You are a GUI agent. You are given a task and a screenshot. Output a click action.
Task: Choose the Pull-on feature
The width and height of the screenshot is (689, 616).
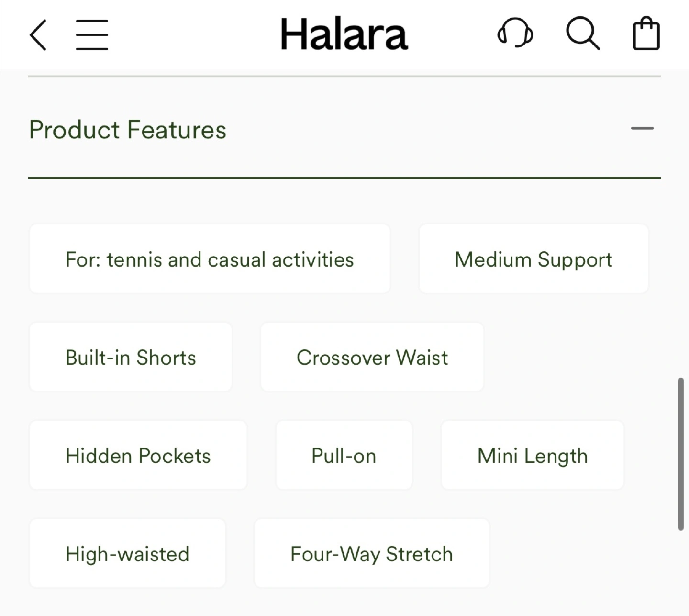344,455
